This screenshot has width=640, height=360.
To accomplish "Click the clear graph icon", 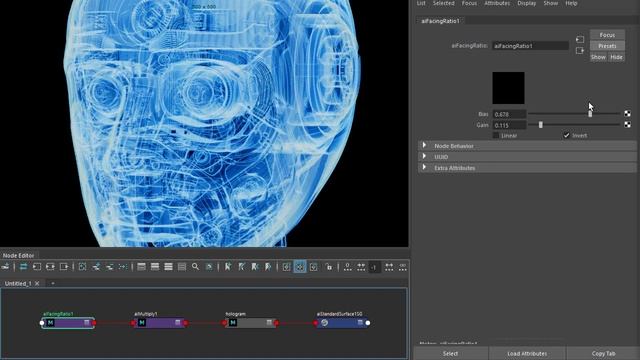I will pos(82,267).
